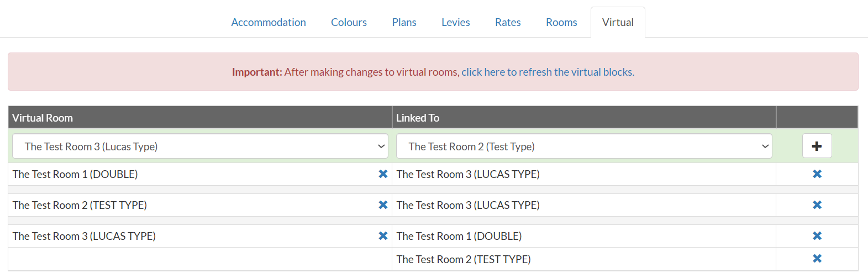The height and width of the screenshot is (278, 868).
Task: Go to the Levies tab
Action: pos(455,22)
